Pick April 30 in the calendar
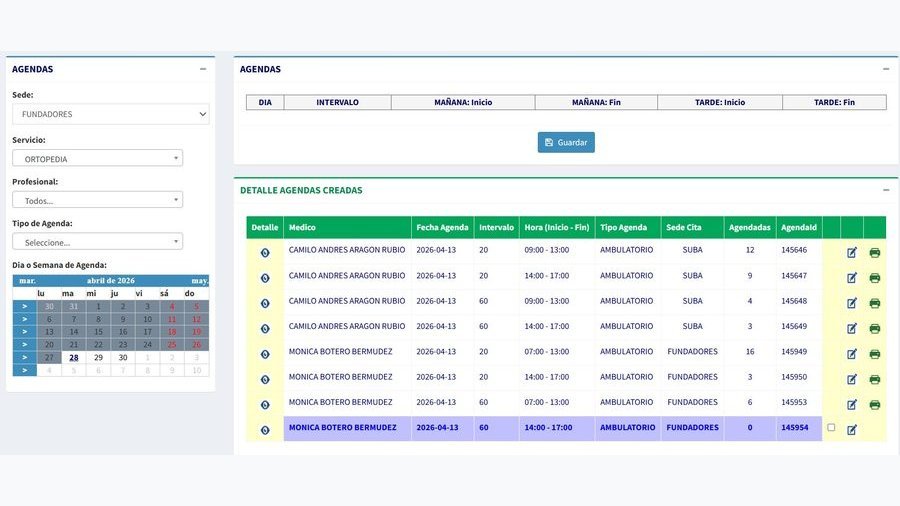This screenshot has height=506, width=900. point(123,357)
